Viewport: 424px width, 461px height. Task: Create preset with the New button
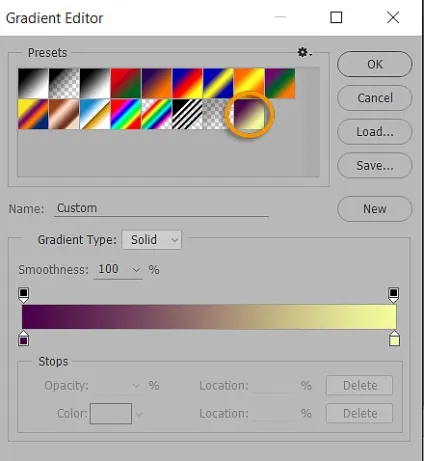click(375, 209)
